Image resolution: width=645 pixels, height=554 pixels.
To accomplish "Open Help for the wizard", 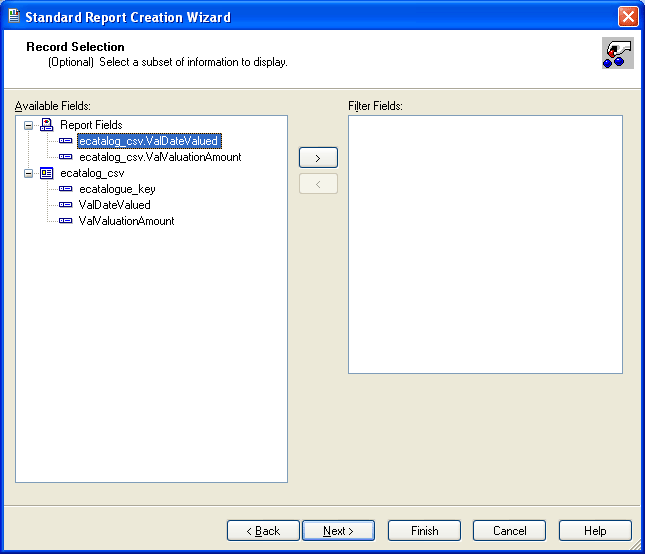I will click(595, 531).
